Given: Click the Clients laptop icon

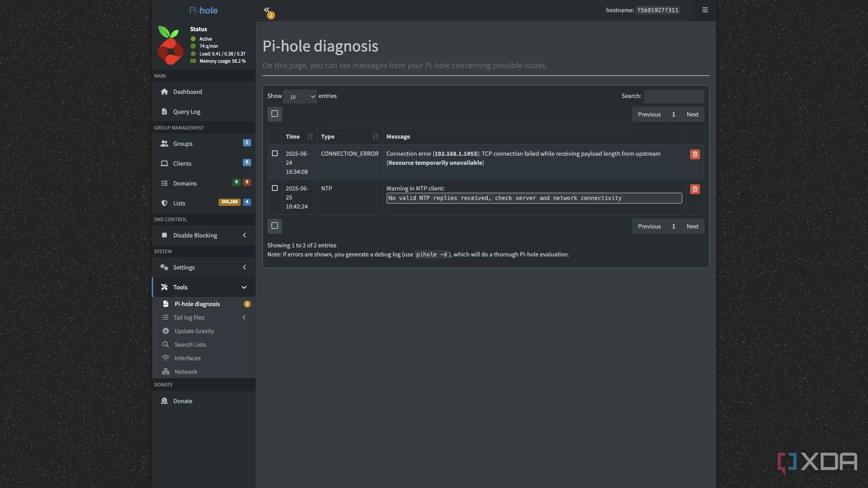Looking at the screenshot, I should (164, 163).
